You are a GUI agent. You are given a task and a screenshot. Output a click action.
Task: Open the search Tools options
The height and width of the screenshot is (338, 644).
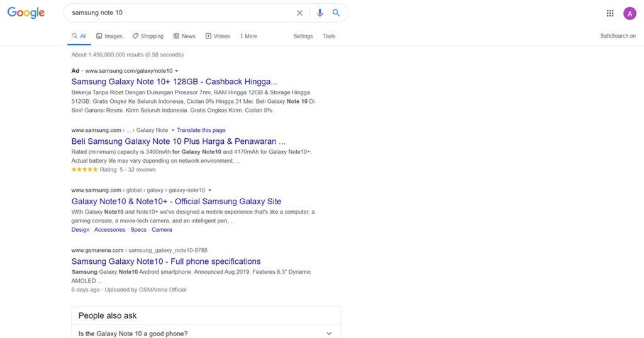click(x=329, y=36)
